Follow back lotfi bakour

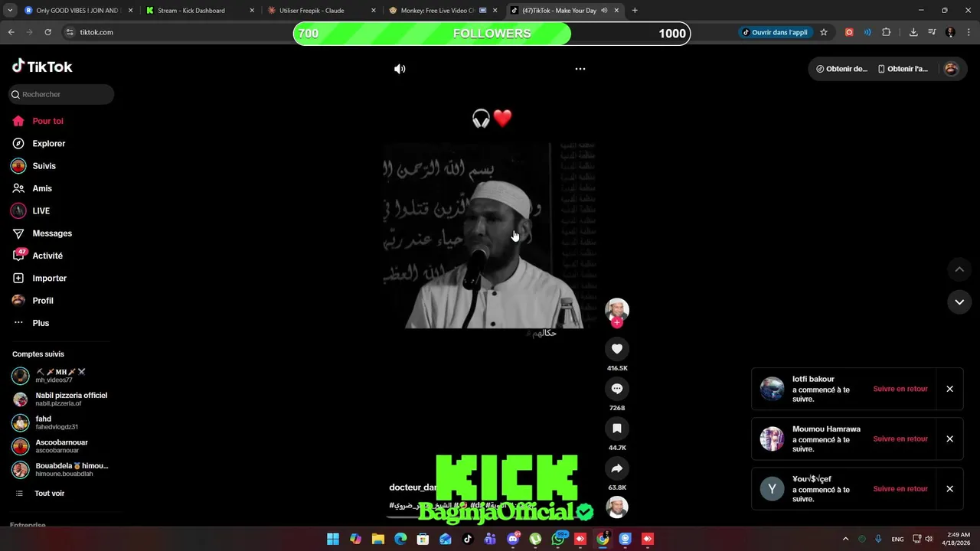900,389
